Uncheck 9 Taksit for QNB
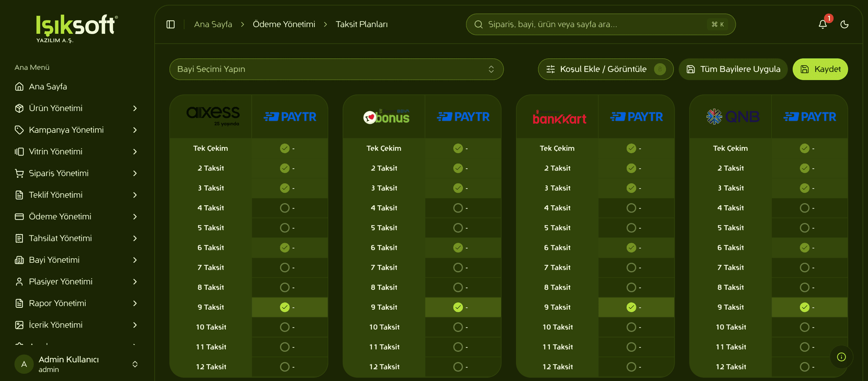868x381 pixels. click(x=804, y=307)
